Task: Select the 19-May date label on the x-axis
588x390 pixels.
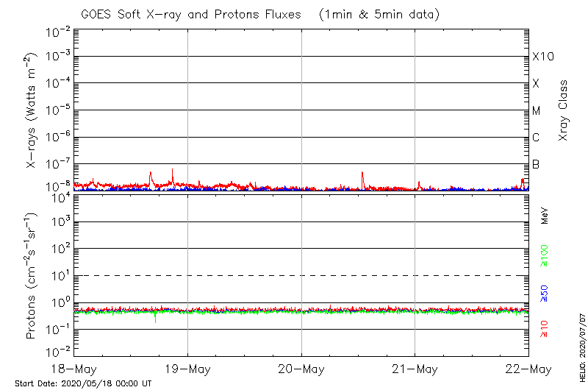Action: [x=187, y=369]
